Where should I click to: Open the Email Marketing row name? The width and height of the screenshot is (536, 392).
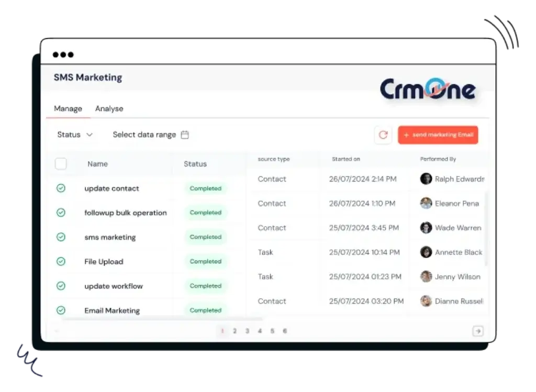pos(112,311)
